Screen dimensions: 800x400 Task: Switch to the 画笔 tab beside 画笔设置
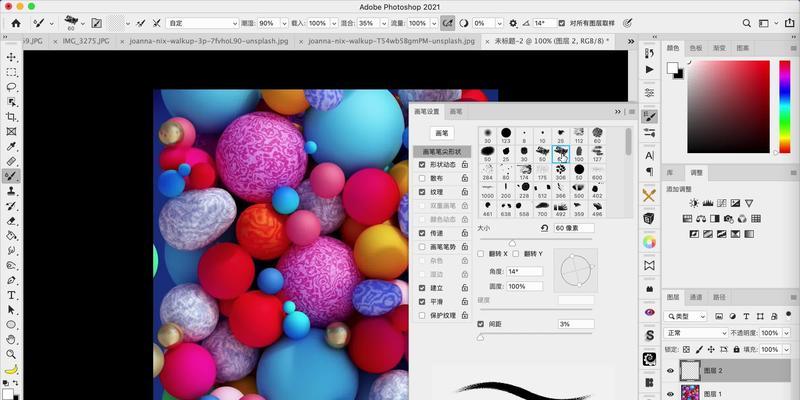pyautogui.click(x=456, y=112)
